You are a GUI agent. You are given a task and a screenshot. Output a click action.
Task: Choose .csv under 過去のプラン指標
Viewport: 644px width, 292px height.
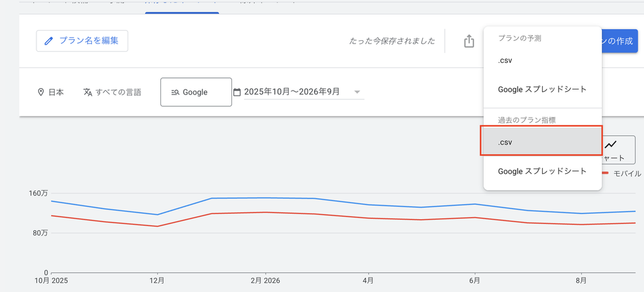(x=543, y=142)
